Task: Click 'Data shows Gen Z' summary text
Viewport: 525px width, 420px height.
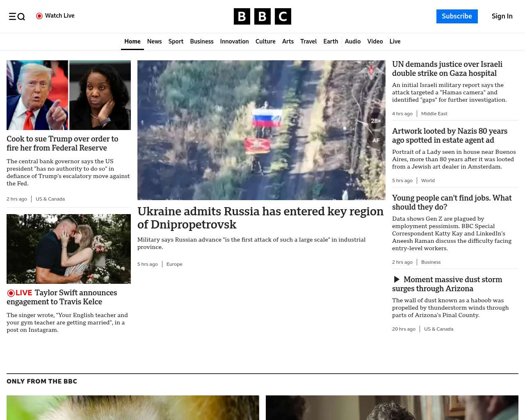Action: pyautogui.click(x=452, y=233)
